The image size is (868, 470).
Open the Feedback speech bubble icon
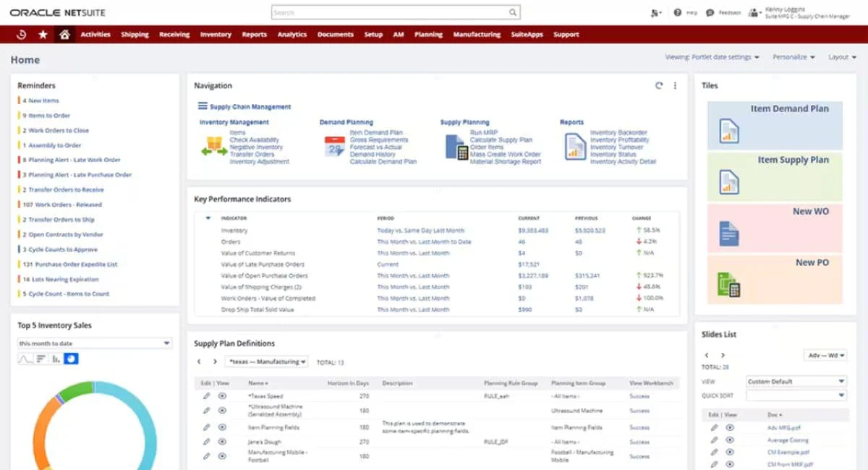(710, 12)
